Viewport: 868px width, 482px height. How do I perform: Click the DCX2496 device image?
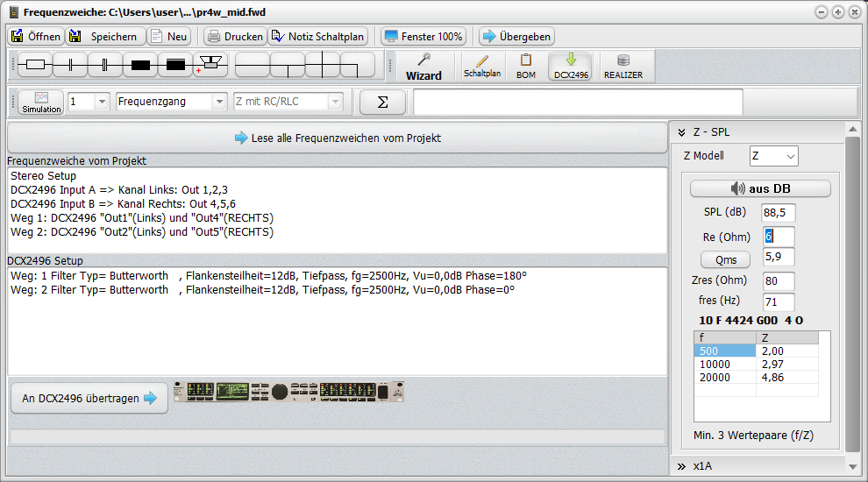click(x=288, y=391)
